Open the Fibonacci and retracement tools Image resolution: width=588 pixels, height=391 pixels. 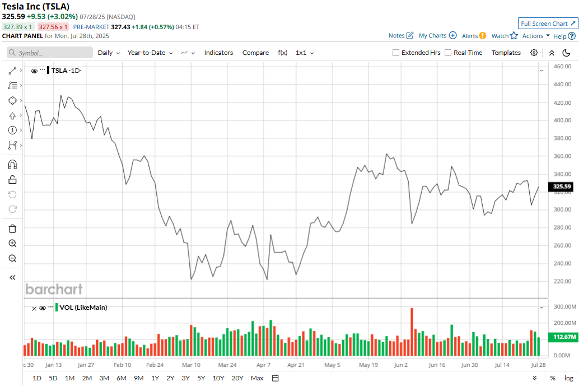point(12,86)
